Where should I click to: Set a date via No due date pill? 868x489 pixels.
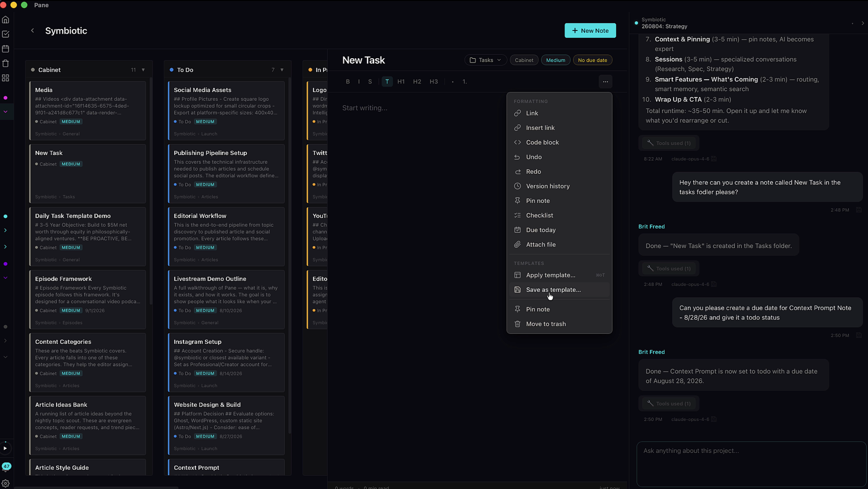coord(592,60)
